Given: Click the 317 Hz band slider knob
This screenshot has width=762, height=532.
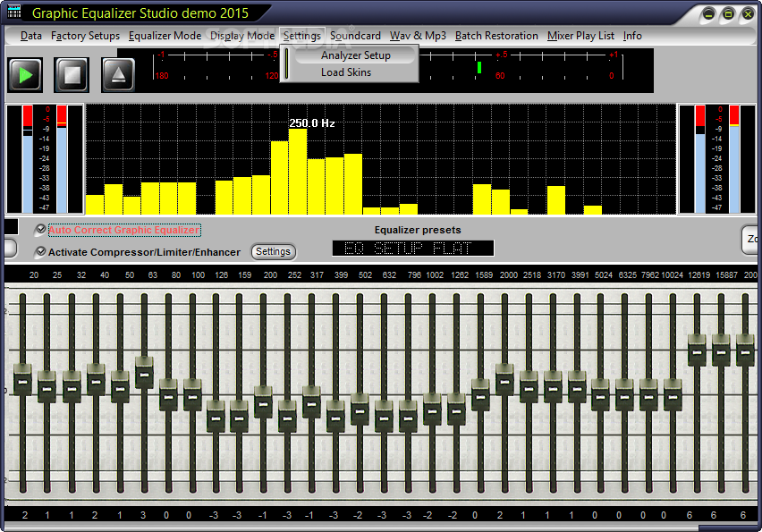Looking at the screenshot, I should [311, 401].
